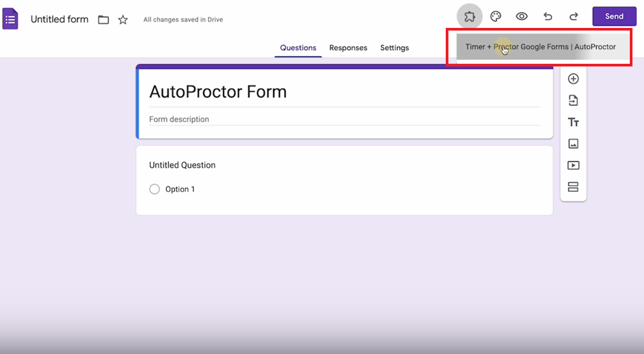Add an image from side toolbar
Image resolution: width=644 pixels, height=354 pixels.
(x=573, y=144)
